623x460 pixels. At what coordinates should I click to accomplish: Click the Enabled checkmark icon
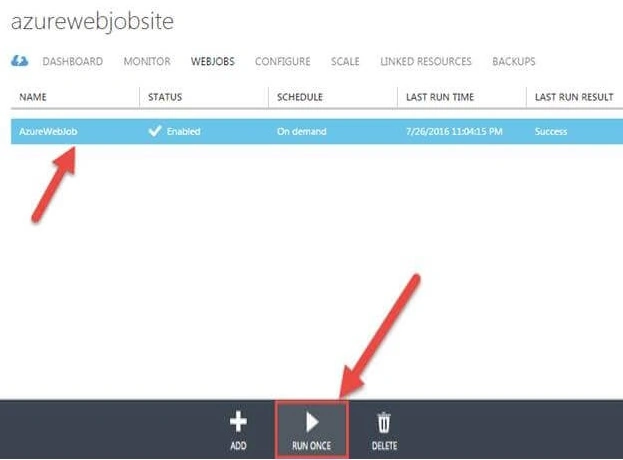point(155,131)
